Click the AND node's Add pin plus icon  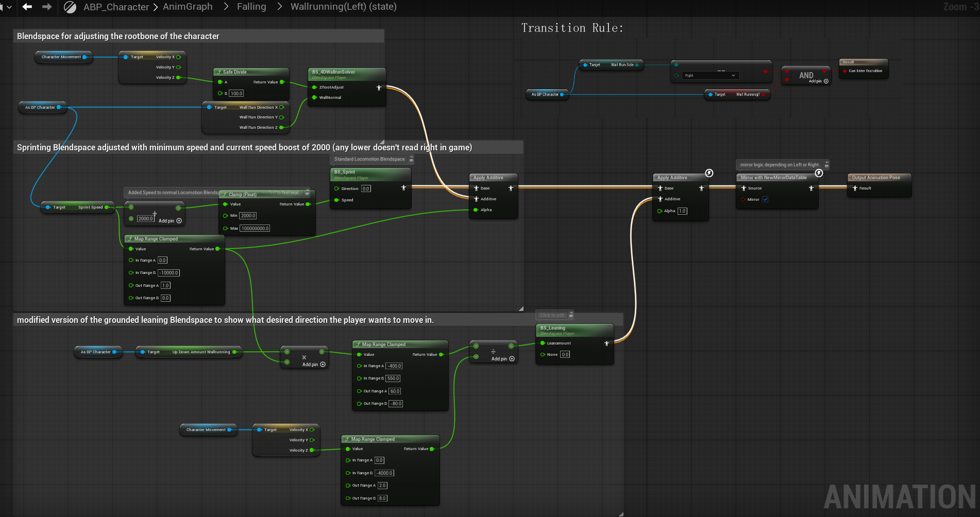pos(826,81)
